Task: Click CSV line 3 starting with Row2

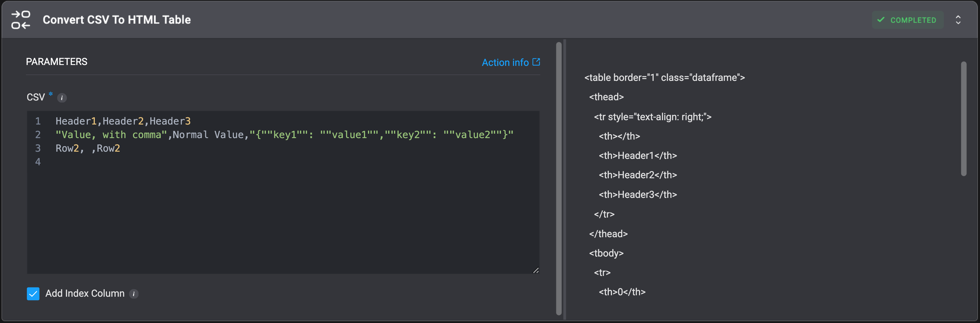Action: [88, 148]
